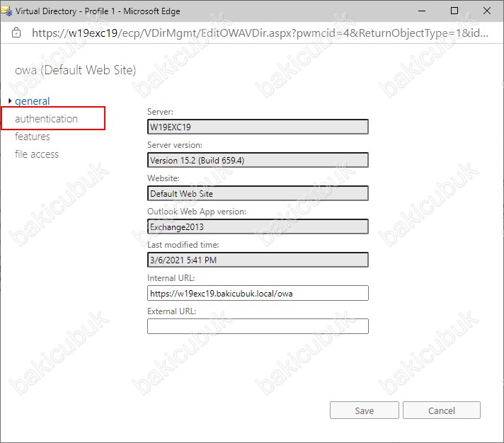Viewport: 504px width, 443px height.
Task: Click the Outlook Web App version field
Action: [x=258, y=226]
